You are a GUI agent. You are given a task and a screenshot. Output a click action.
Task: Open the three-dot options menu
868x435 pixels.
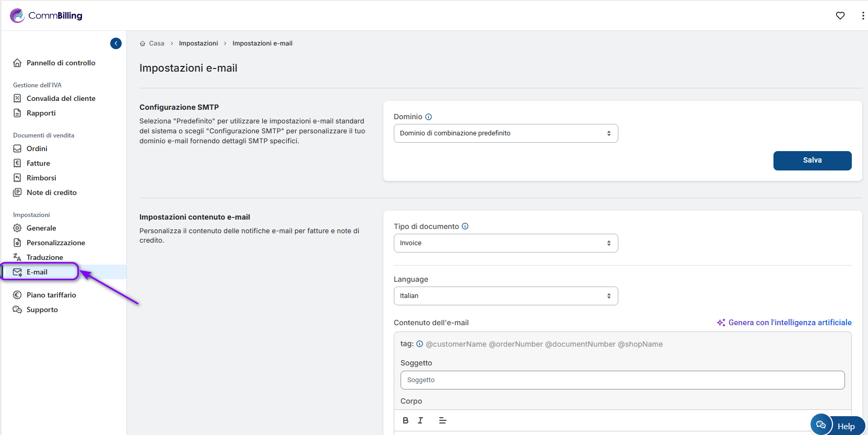862,16
